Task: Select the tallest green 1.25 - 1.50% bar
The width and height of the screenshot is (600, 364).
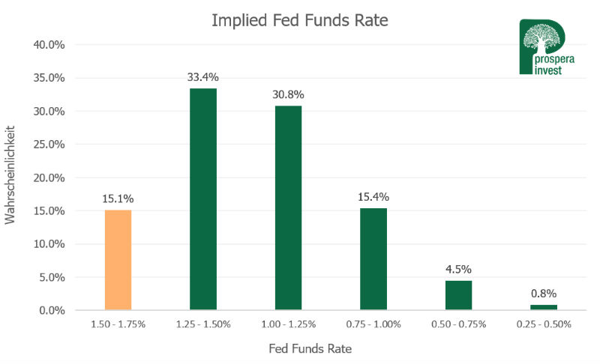Action: coord(202,199)
